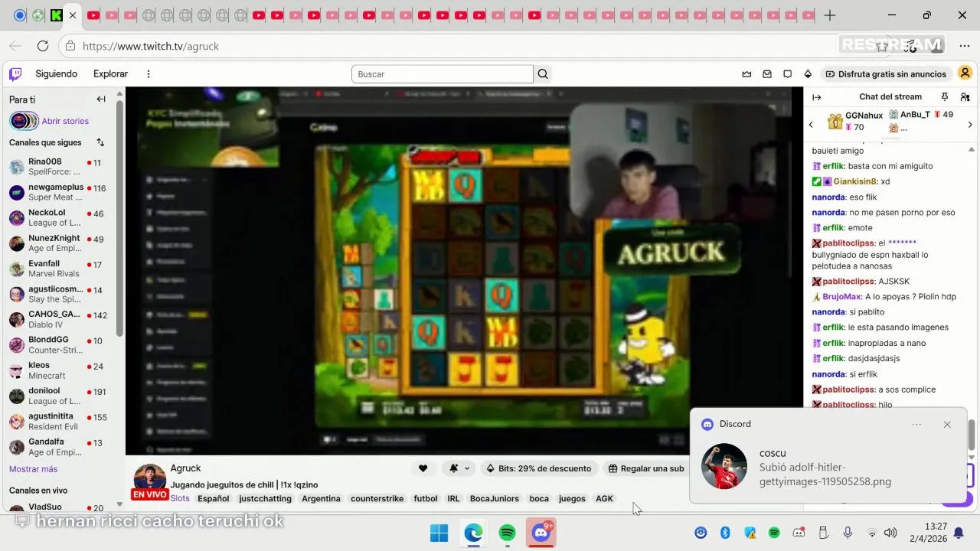Open the browser settings ellipsis menu
The height and width of the screenshot is (551, 980).
tap(964, 46)
